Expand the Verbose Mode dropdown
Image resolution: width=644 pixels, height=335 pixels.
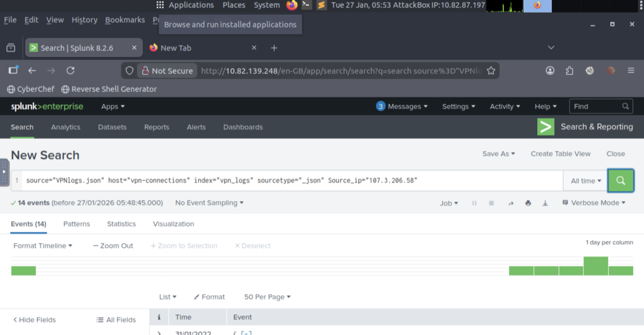click(x=594, y=203)
